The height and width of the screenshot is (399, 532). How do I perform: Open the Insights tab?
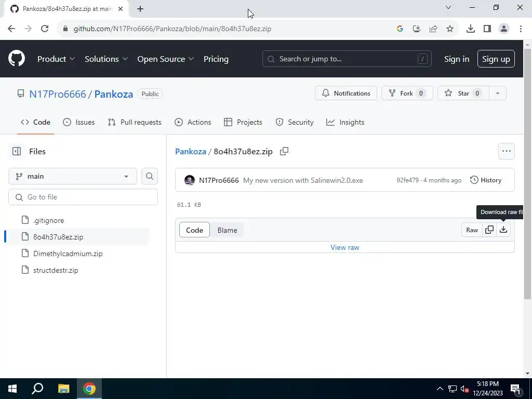click(345, 122)
